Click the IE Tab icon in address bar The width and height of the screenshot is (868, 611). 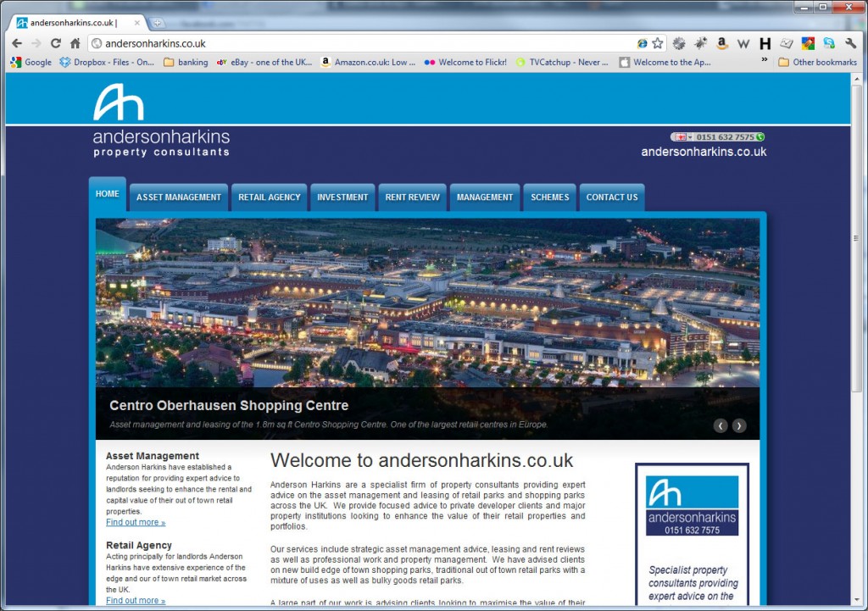643,43
